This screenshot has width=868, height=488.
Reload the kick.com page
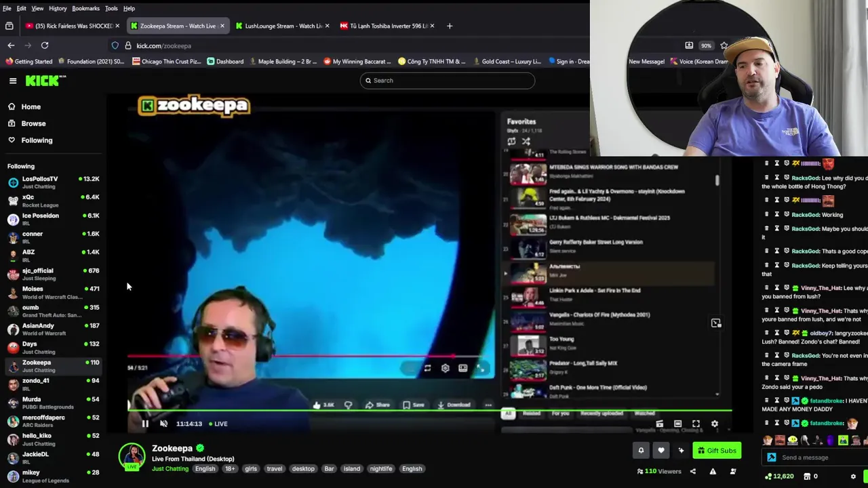click(x=45, y=45)
